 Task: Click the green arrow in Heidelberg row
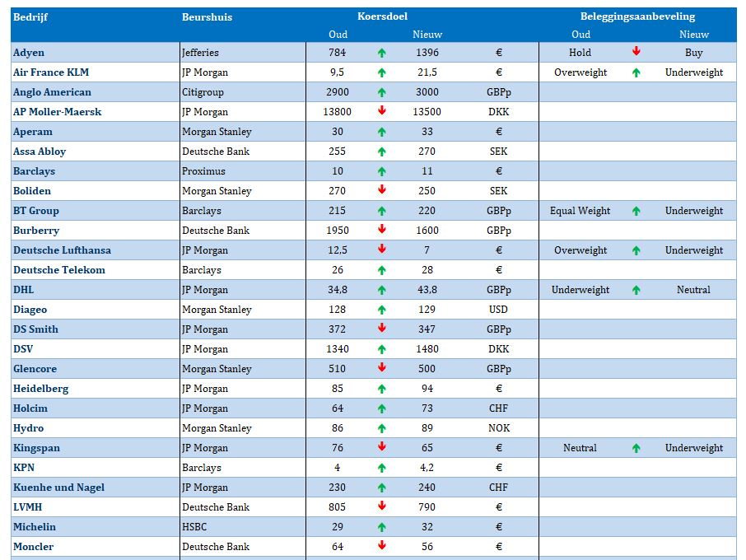[381, 389]
